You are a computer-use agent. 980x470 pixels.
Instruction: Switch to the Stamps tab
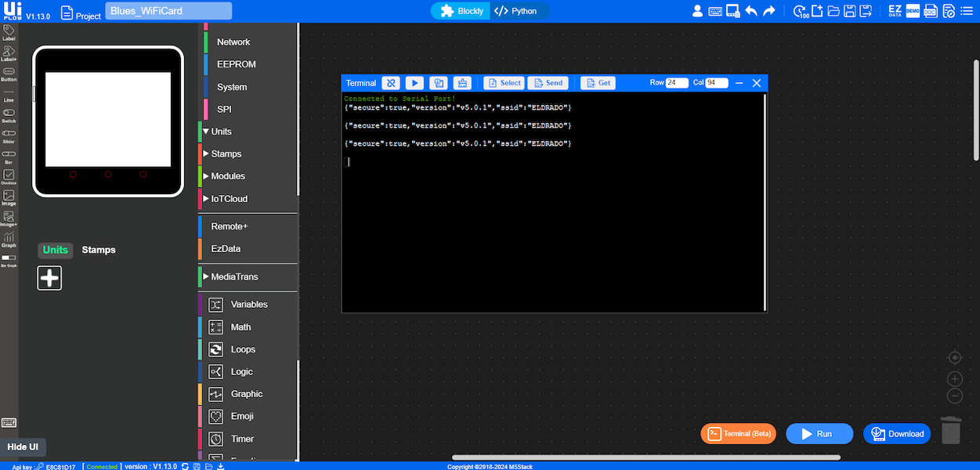(x=99, y=250)
